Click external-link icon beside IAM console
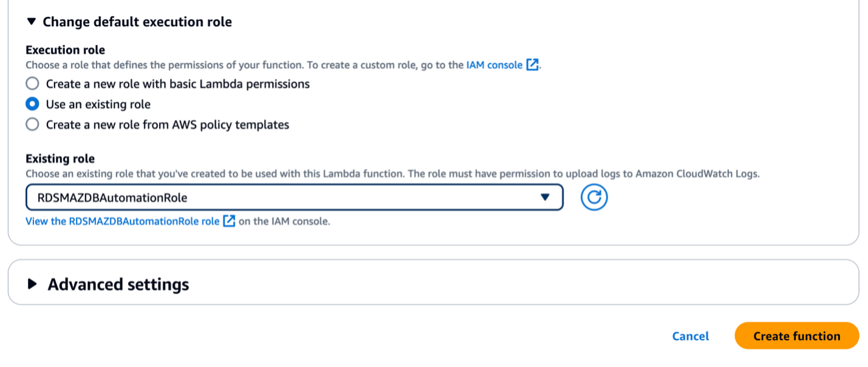This screenshot has height=367, width=868. [x=532, y=65]
